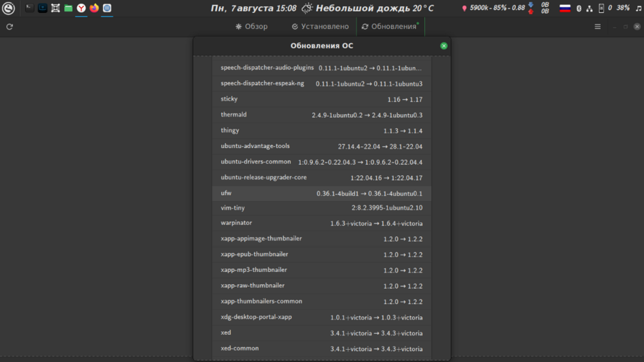Click the 38% tray indicator
Image resolution: width=644 pixels, height=362 pixels.
[x=623, y=8]
